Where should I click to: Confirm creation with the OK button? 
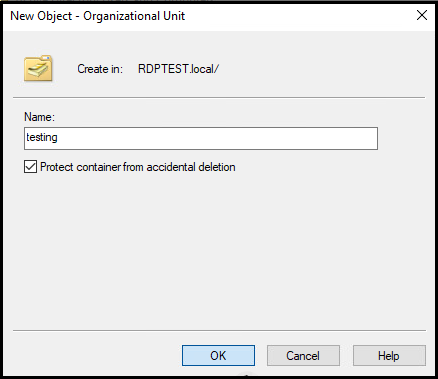coord(218,356)
